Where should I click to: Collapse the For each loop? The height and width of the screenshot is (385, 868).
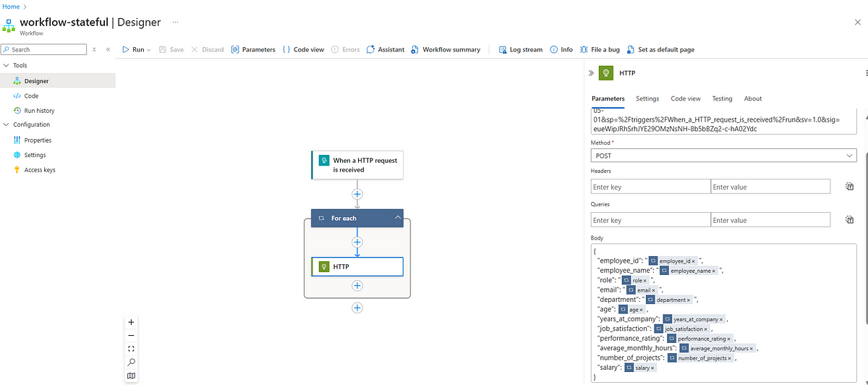397,218
